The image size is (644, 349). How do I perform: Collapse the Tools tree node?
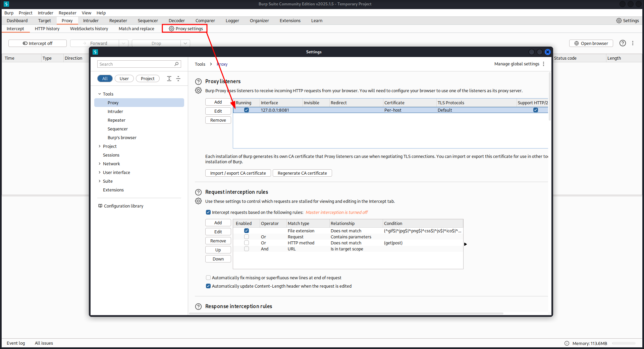tap(100, 94)
